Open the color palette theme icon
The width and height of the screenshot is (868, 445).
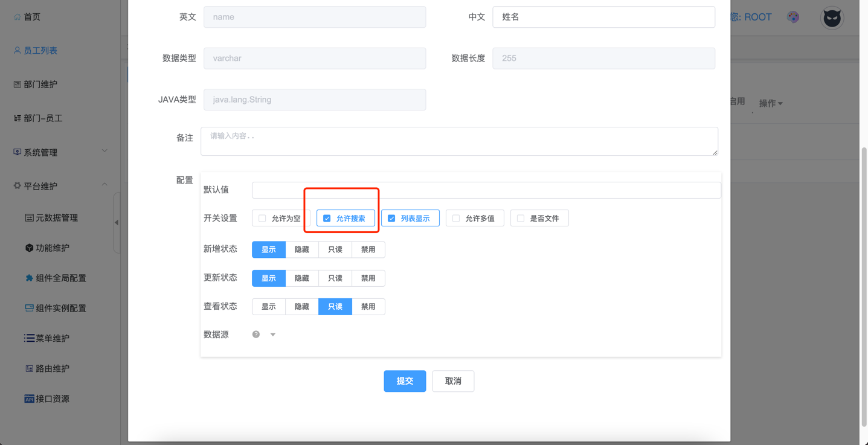coord(793,17)
